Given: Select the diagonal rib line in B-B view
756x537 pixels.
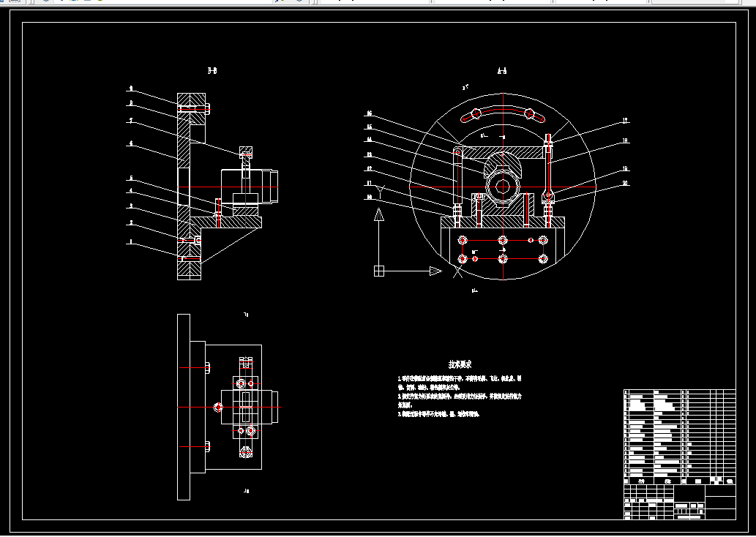Looking at the screenshot, I should [231, 245].
